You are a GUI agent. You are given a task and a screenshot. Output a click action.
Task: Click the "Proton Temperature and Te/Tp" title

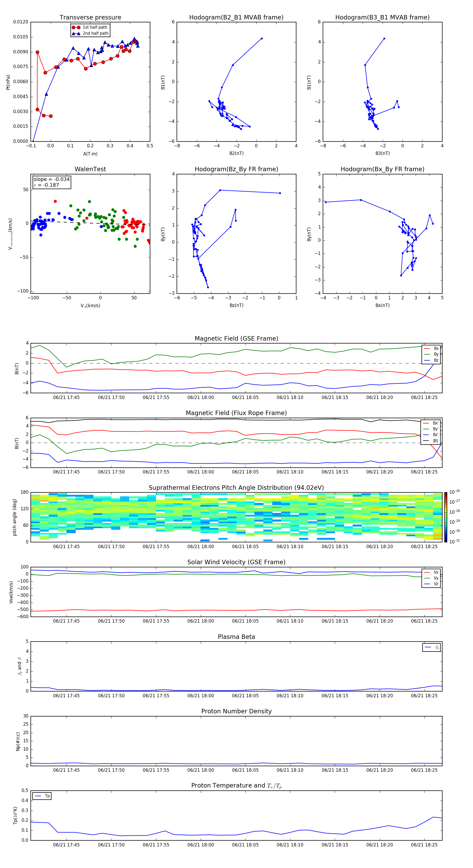(236, 786)
